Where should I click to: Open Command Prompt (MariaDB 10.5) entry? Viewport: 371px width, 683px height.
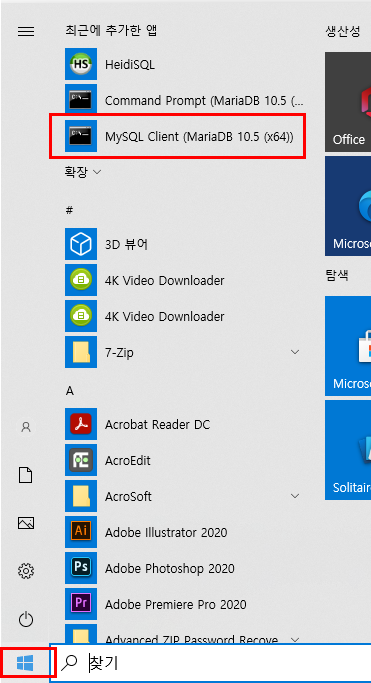pyautogui.click(x=185, y=101)
